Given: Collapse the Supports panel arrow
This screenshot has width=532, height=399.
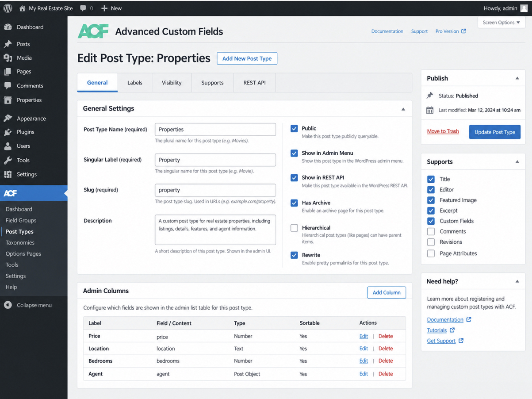Looking at the screenshot, I should click(517, 162).
